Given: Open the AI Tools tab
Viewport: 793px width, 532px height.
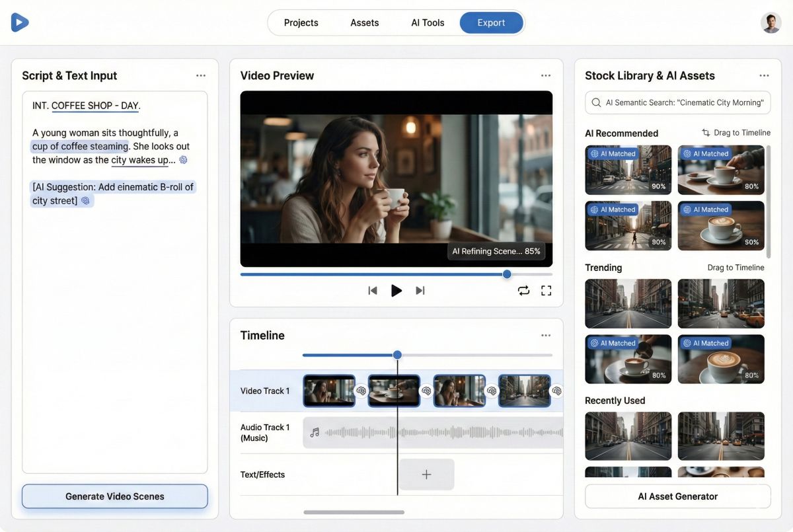Looking at the screenshot, I should tap(428, 22).
